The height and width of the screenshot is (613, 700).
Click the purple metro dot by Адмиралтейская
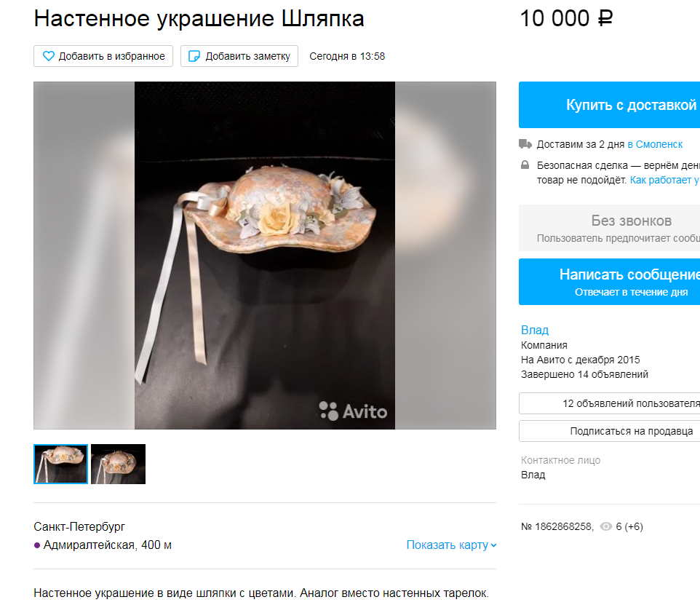pos(37,545)
